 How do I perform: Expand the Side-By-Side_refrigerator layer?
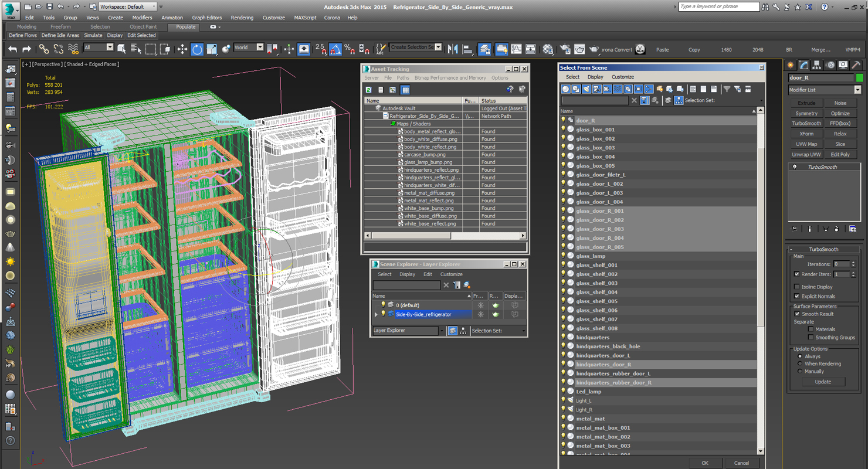coord(376,315)
